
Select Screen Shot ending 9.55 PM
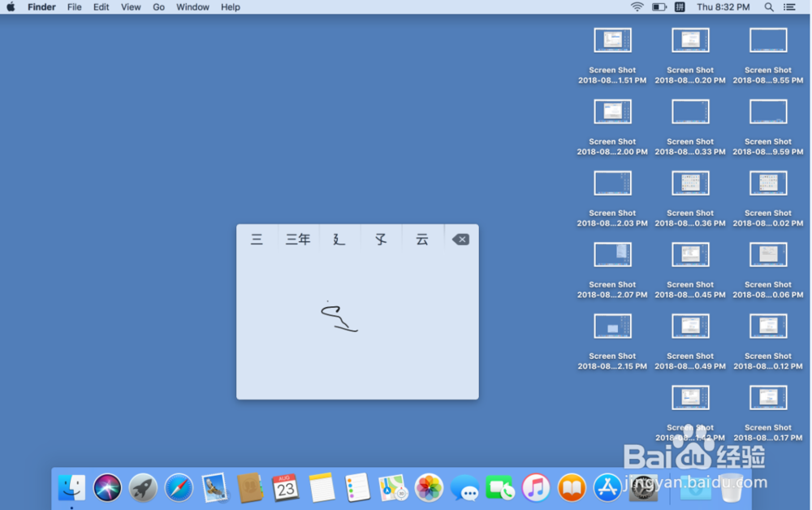(768, 56)
